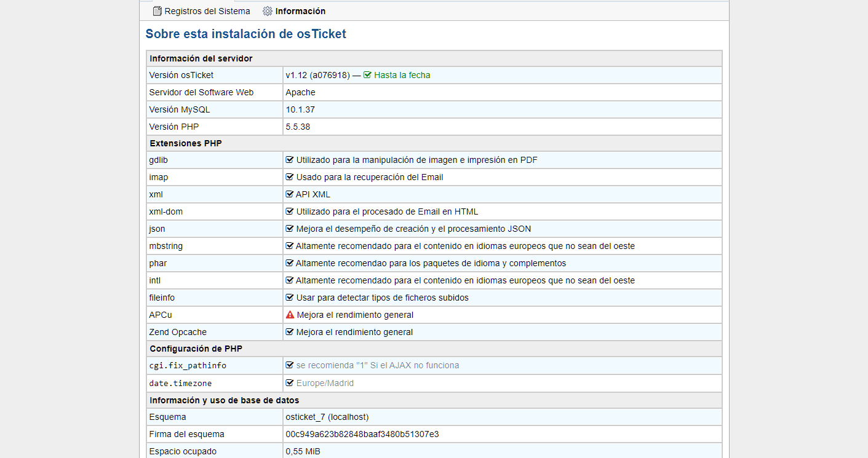Click the schema value osticket_7 (localhost)
Screen dimensions: 868x458
click(x=327, y=417)
